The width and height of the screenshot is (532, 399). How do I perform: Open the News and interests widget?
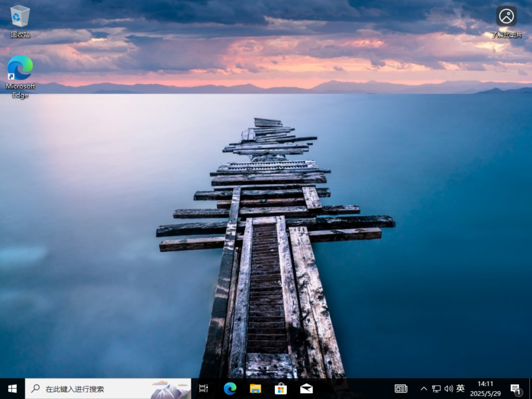click(400, 389)
